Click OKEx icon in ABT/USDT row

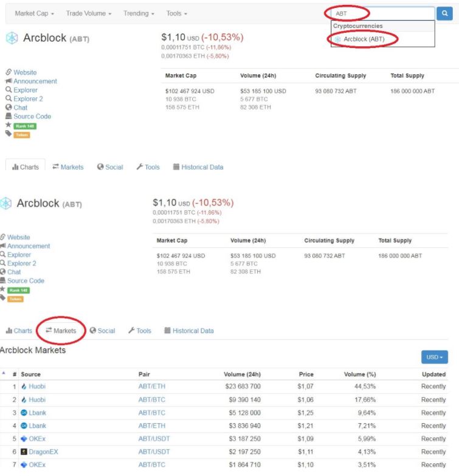[x=24, y=439]
